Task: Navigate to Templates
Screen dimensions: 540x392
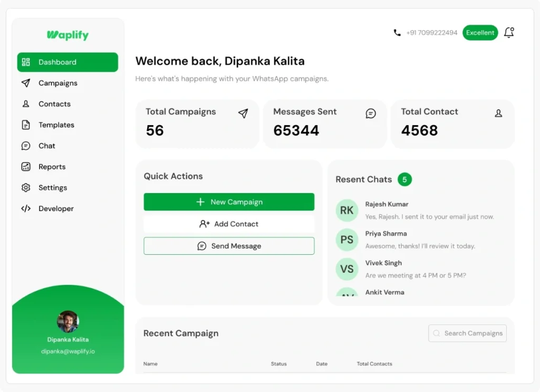Action: coord(56,125)
